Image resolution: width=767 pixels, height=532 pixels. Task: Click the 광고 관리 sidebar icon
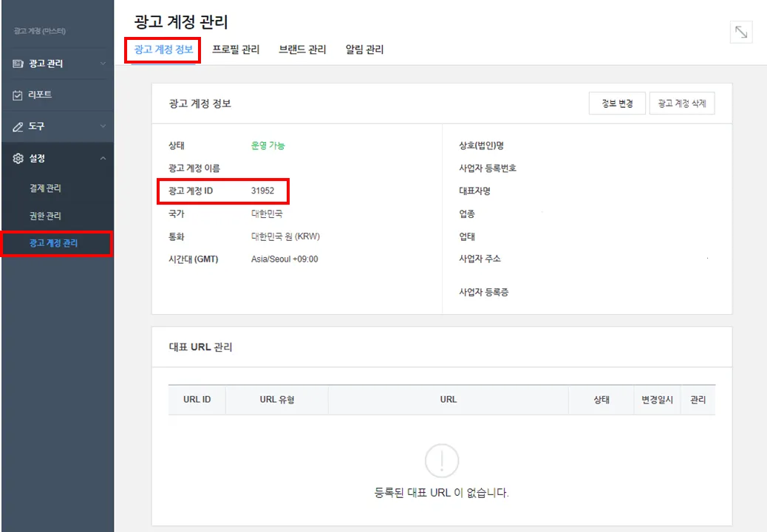click(18, 64)
